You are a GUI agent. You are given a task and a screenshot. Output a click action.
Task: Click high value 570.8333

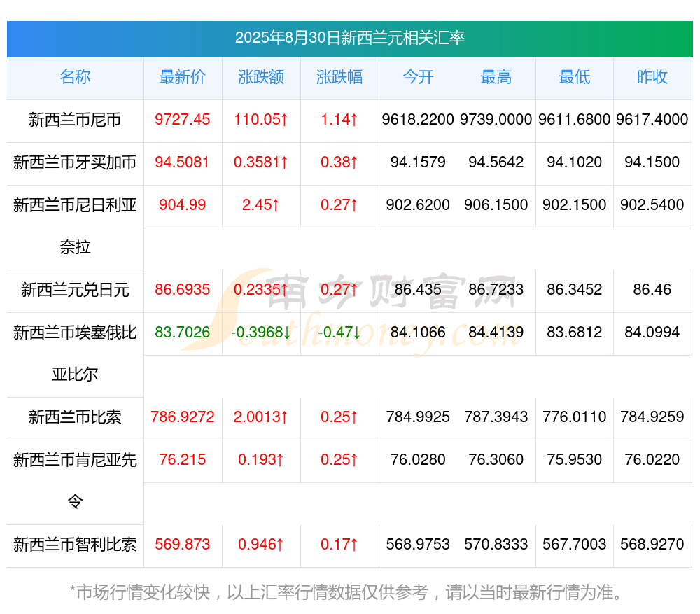click(x=496, y=545)
